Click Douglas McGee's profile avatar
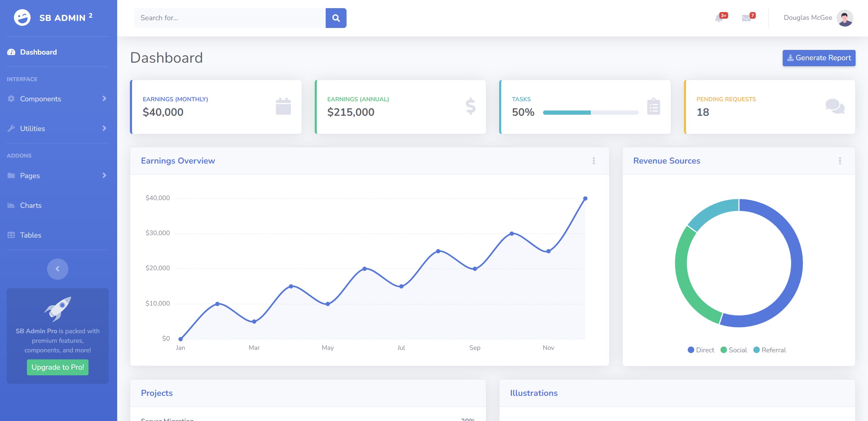The width and height of the screenshot is (868, 421). (x=845, y=18)
